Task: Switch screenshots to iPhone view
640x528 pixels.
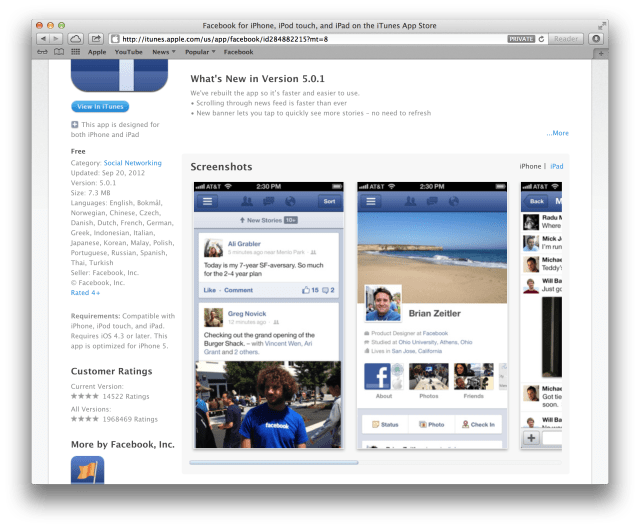Action: [530, 166]
